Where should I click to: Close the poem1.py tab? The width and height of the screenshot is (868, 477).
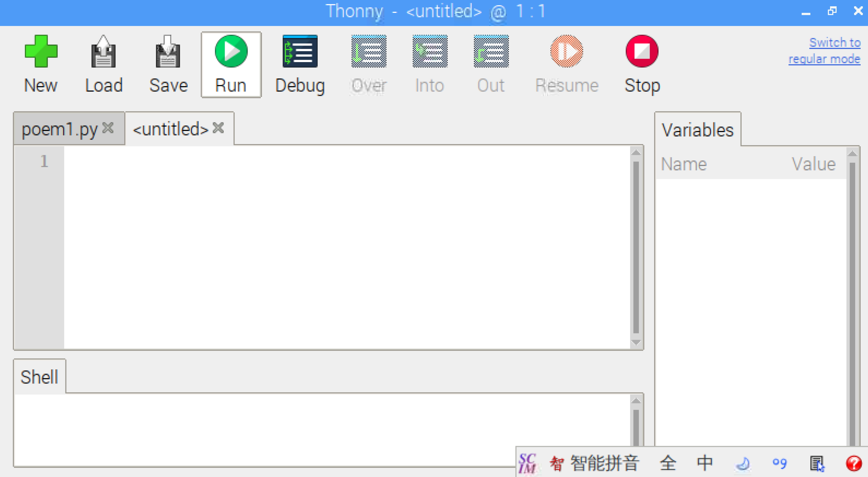[108, 128]
